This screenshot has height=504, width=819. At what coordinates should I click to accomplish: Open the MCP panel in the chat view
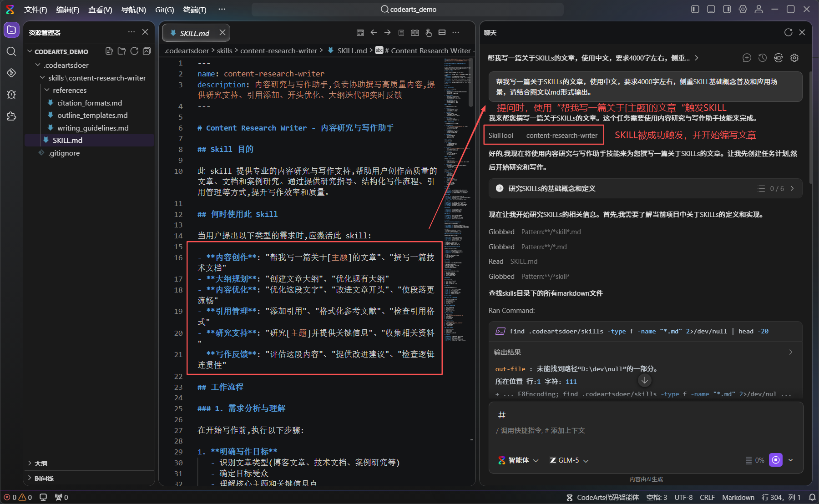(779, 58)
